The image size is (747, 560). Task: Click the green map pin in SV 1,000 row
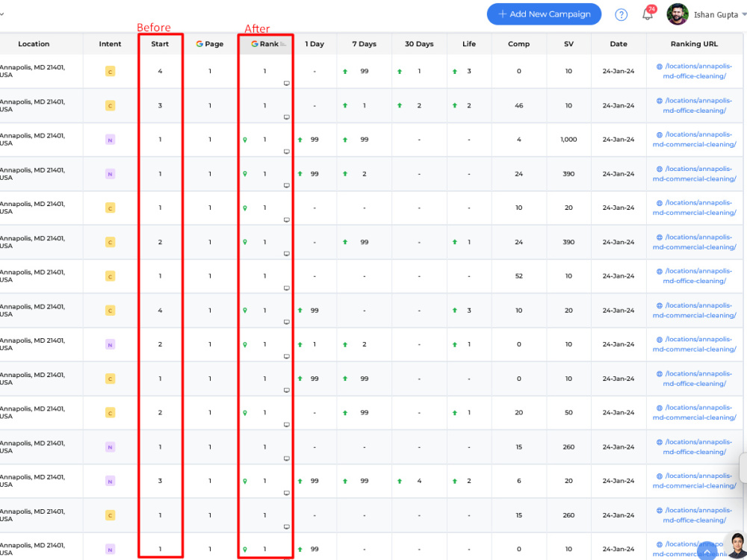point(245,140)
